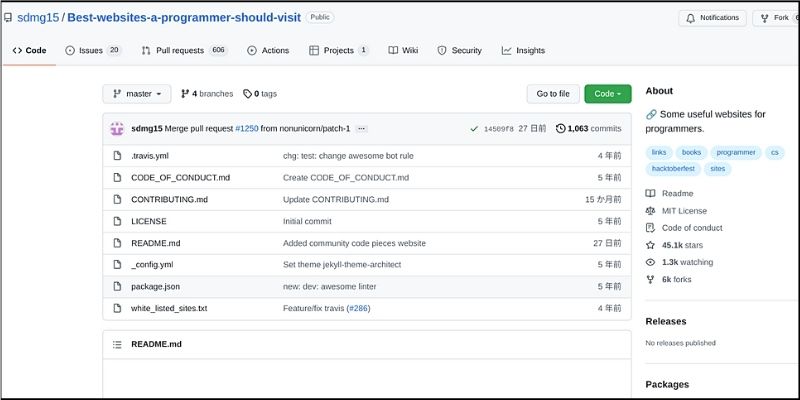800x400 pixels.
Task: Open the _config.yml file
Action: point(152,265)
